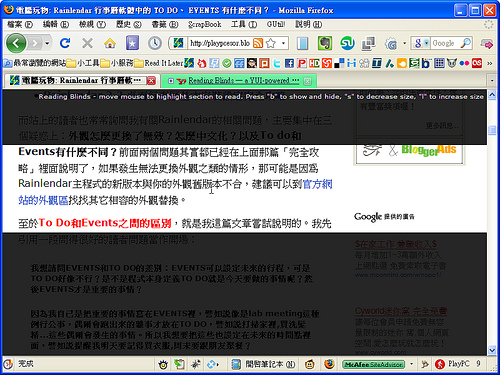Switch to 電腦玩物 Rainlendar tab
Image resolution: width=500 pixels, height=375 pixels.
77,81
